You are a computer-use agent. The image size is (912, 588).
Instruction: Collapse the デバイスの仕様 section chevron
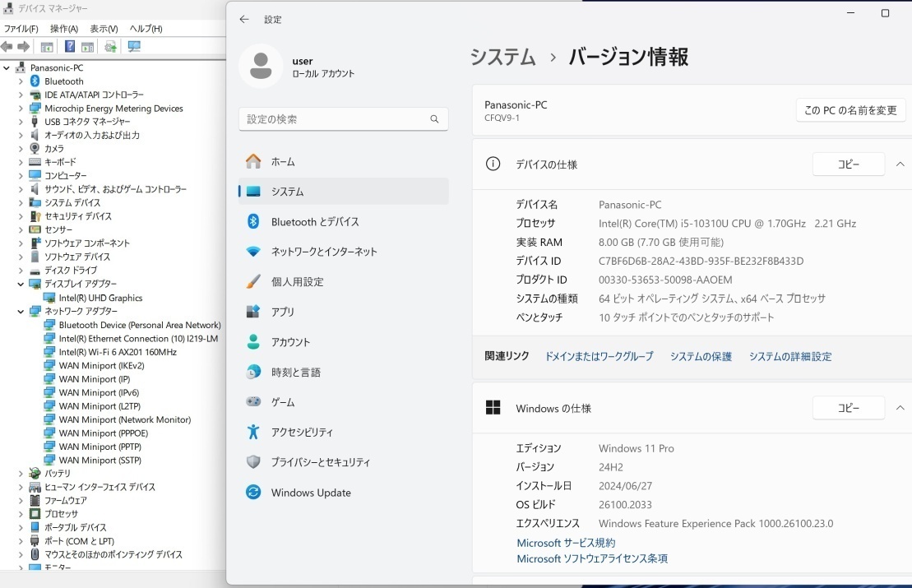900,164
